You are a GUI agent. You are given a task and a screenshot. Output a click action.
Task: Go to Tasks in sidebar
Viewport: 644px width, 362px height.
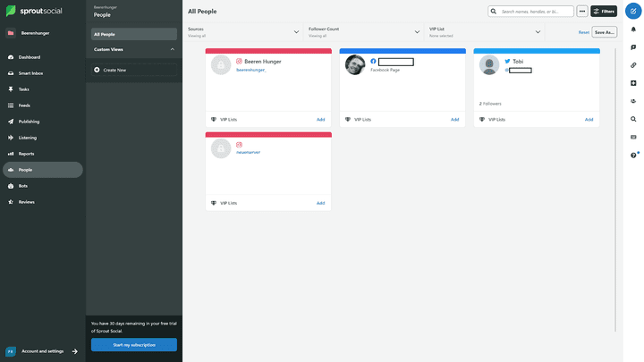tap(23, 89)
